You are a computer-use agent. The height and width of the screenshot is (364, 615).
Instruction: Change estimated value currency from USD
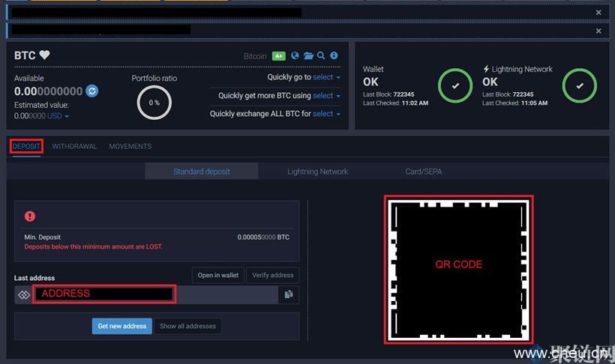coord(57,116)
